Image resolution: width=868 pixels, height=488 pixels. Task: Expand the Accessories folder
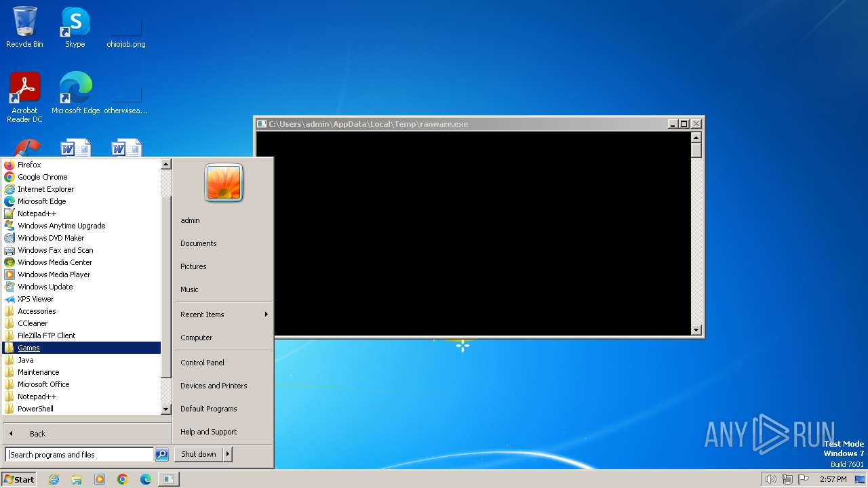[81, 311]
